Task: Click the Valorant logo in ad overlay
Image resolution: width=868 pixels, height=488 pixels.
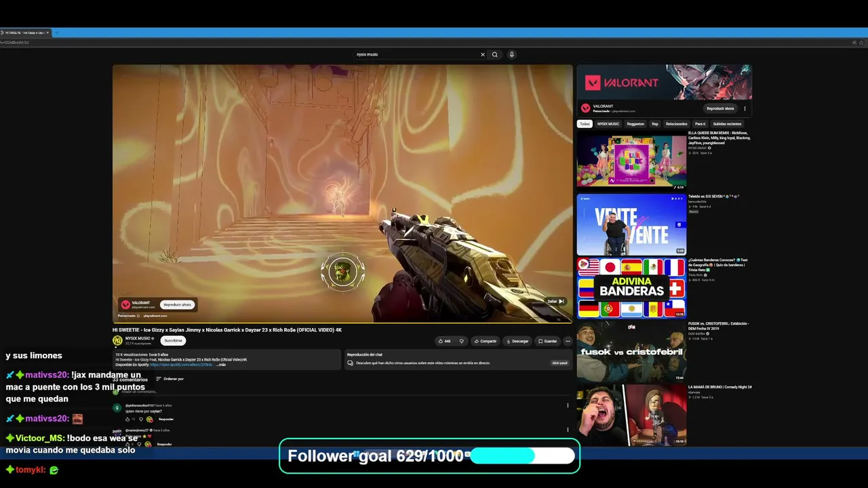Action: pos(125,304)
